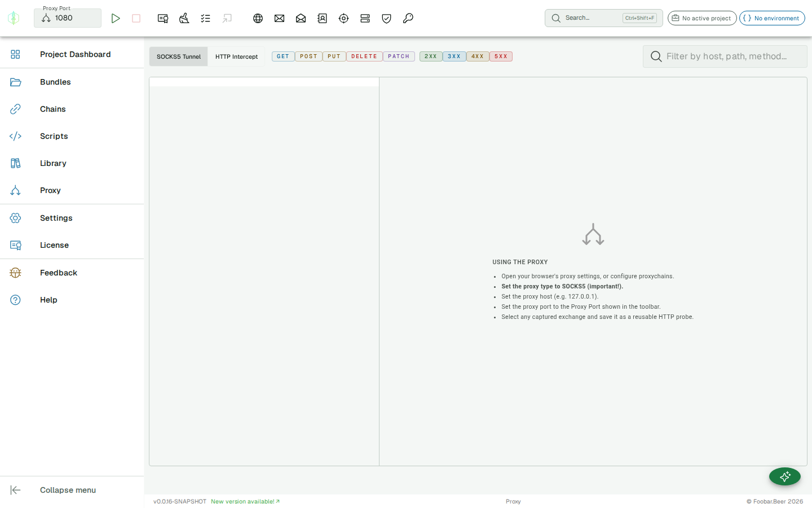Click the No active project selector
The image size is (812, 508).
[702, 18]
